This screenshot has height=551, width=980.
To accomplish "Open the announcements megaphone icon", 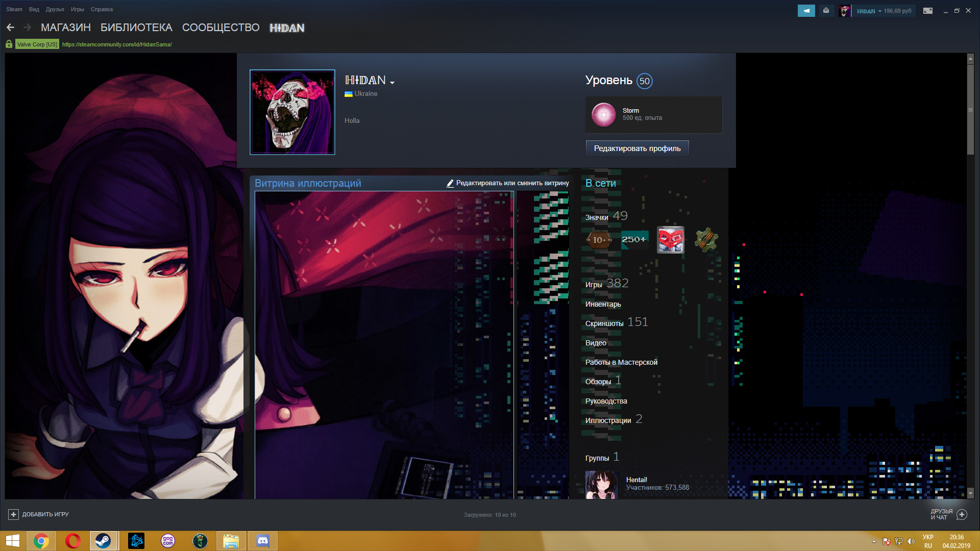I will click(806, 11).
